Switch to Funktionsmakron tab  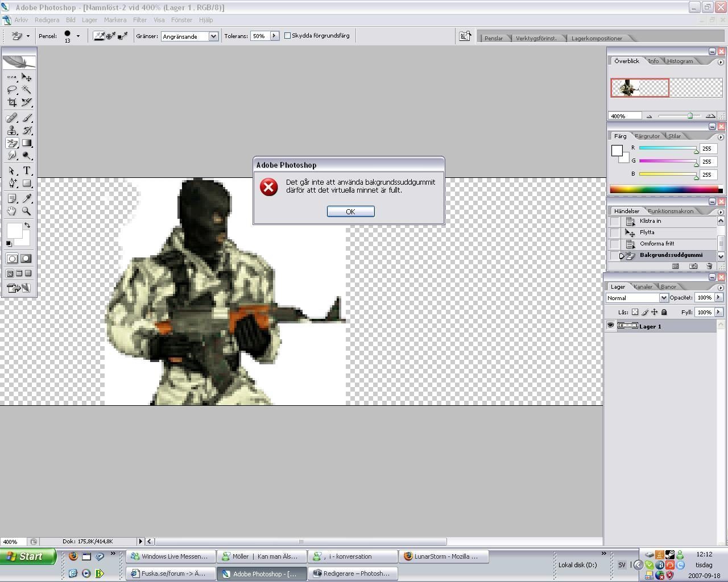(x=671, y=211)
